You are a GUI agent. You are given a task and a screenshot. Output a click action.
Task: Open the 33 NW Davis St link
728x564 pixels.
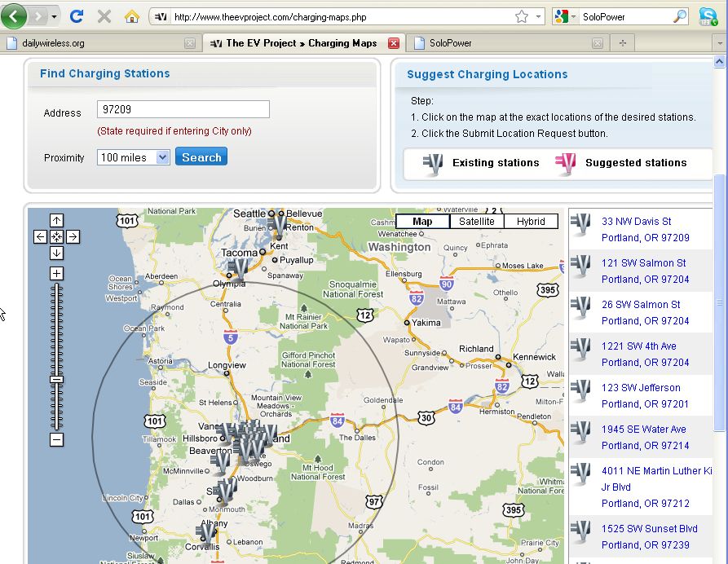[x=636, y=221]
